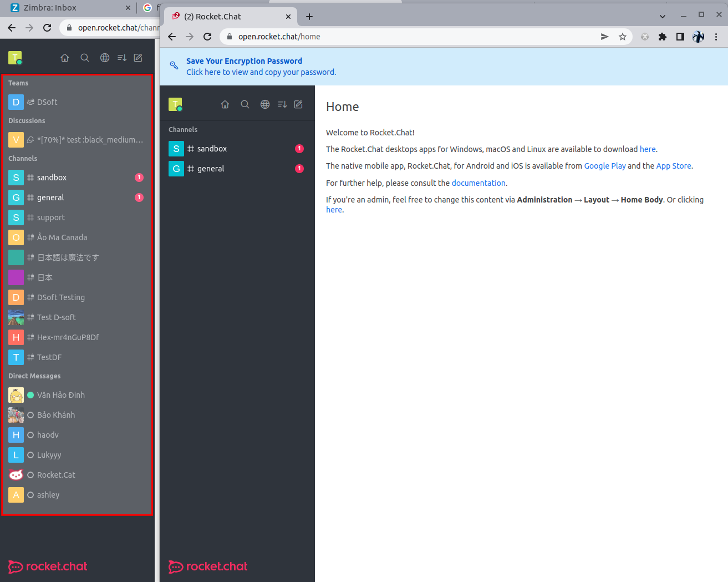This screenshot has width=728, height=582.
Task: Open Directory globe in back window sidebar
Action: click(105, 58)
